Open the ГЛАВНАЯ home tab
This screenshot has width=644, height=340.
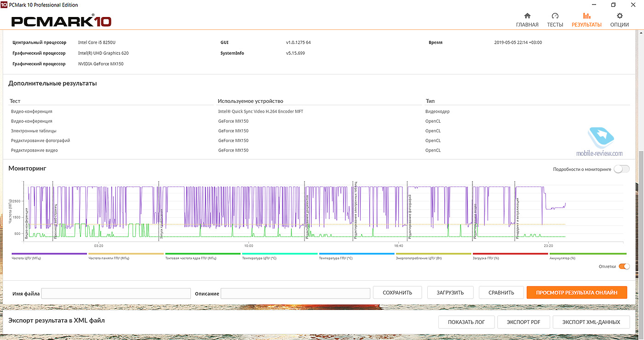click(527, 20)
